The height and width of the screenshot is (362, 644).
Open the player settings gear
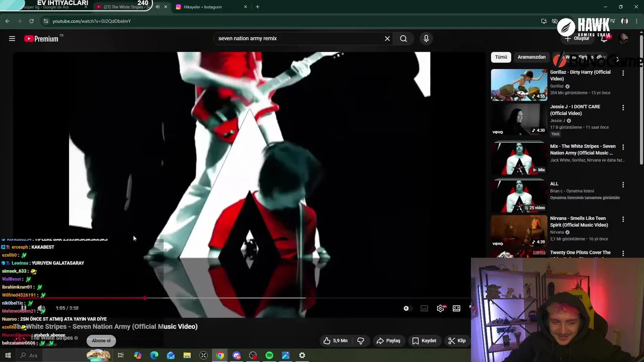[x=440, y=308]
